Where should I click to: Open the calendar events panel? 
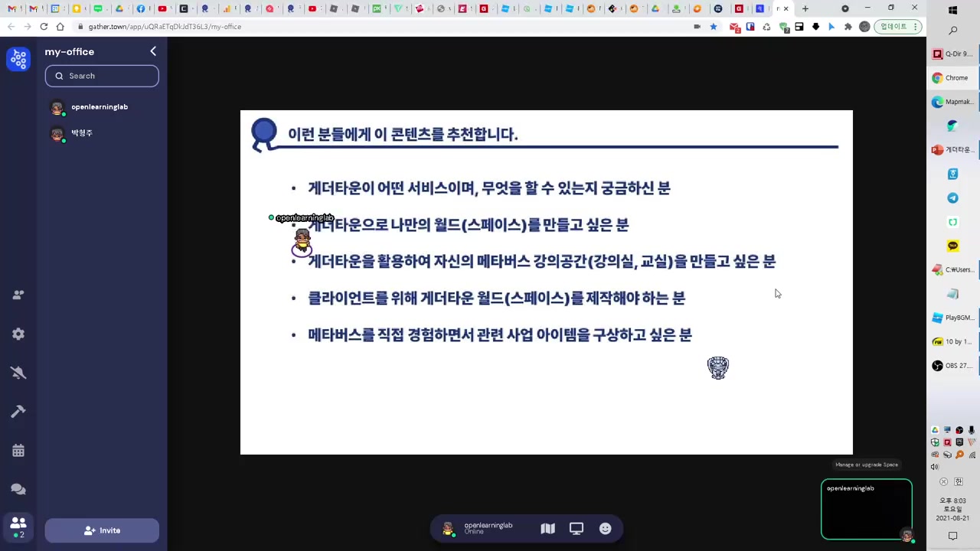tap(18, 451)
